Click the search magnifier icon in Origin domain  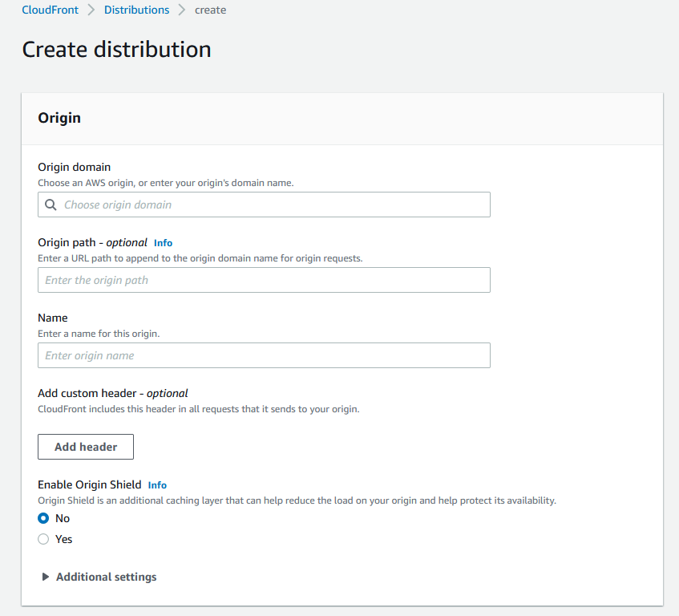click(51, 205)
